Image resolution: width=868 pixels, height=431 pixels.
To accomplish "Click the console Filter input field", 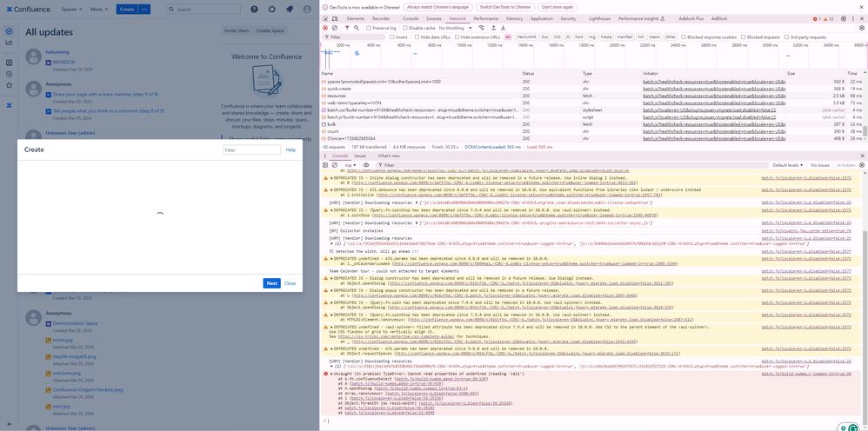I will [573, 165].
